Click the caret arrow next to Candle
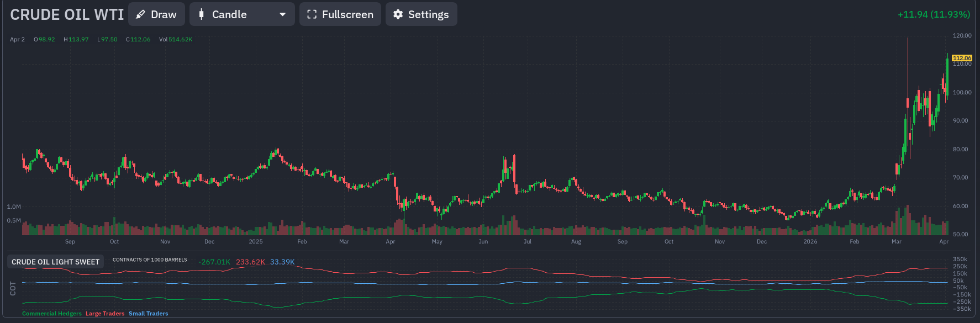Viewport: 980px width, 323px height. [283, 14]
